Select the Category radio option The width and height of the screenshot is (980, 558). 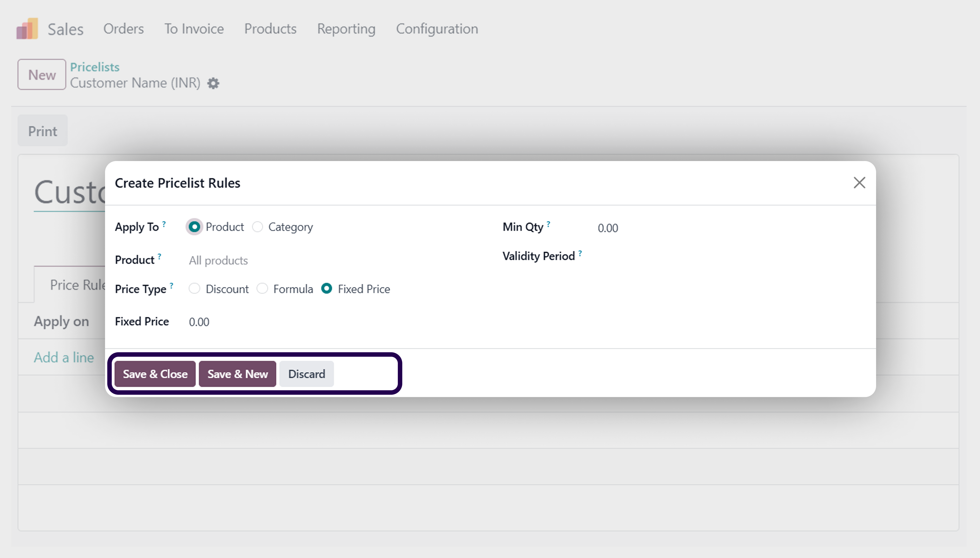pos(258,227)
